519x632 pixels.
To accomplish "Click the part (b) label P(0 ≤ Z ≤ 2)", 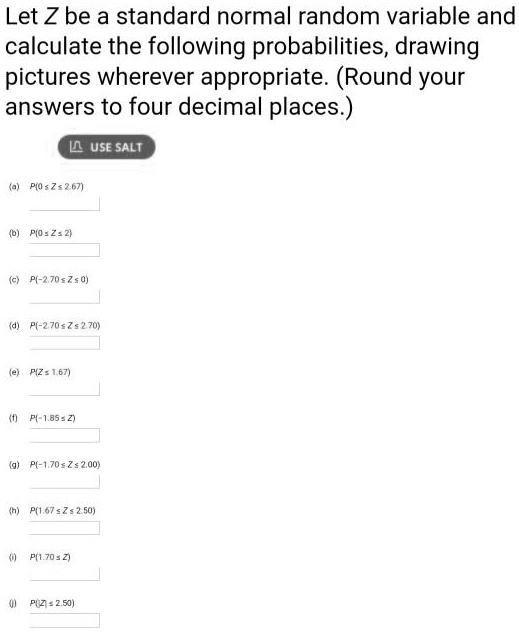I will [x=51, y=233].
